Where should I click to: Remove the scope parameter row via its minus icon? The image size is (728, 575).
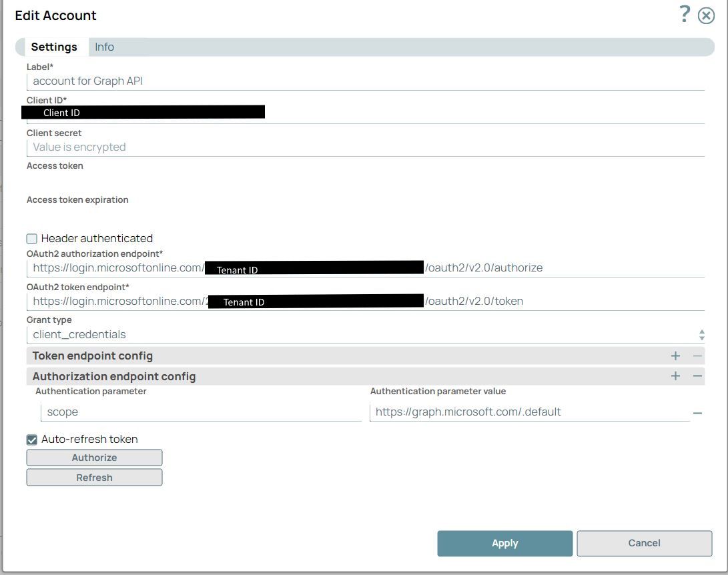[x=698, y=412]
